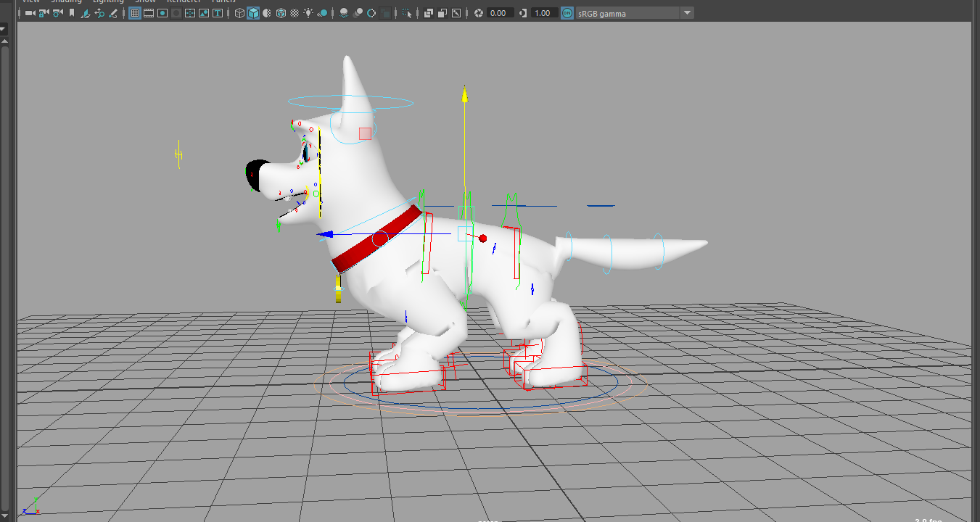Click the Image Plane icon
980x522 pixels.
click(86, 13)
